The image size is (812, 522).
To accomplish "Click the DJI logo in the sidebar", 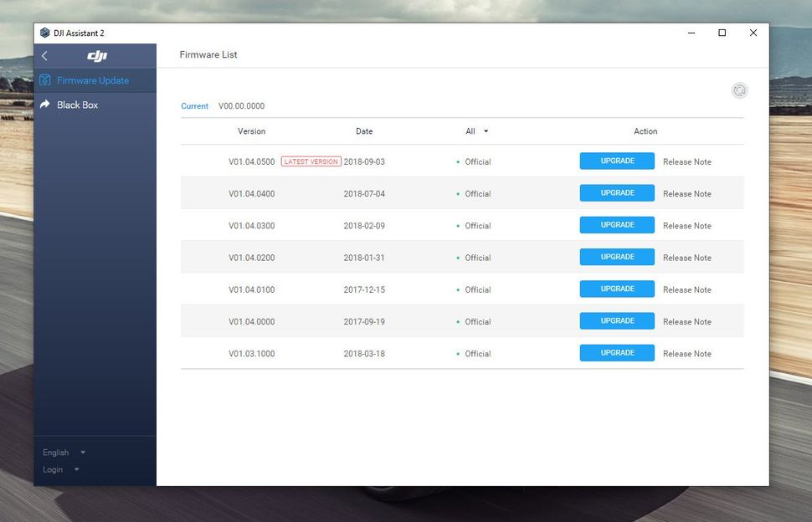I will tap(96, 55).
